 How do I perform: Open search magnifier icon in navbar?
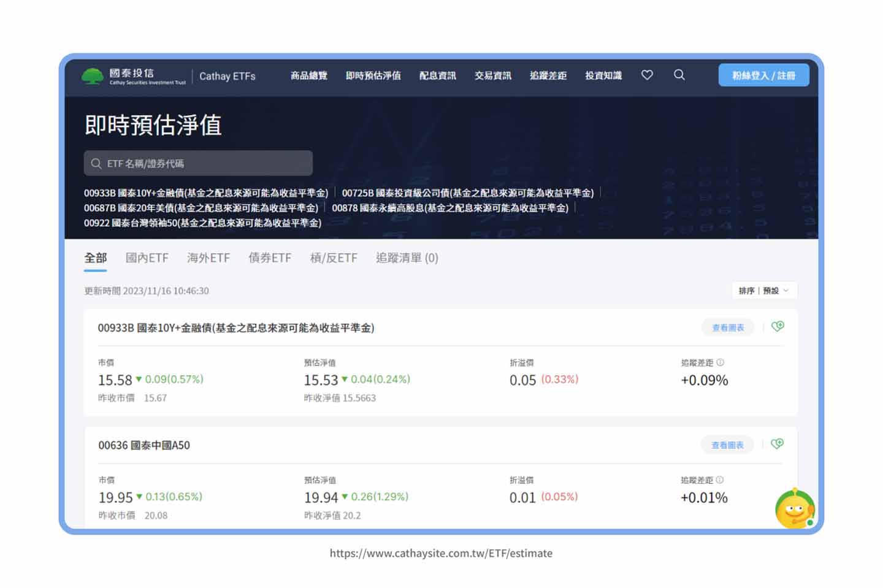coord(679,75)
